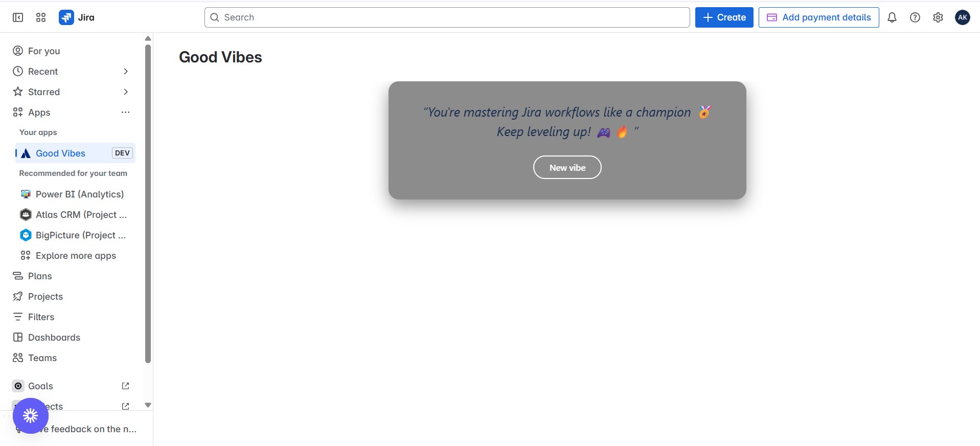This screenshot has width=980, height=446.
Task: Click the card icon in payment button
Action: tap(772, 17)
